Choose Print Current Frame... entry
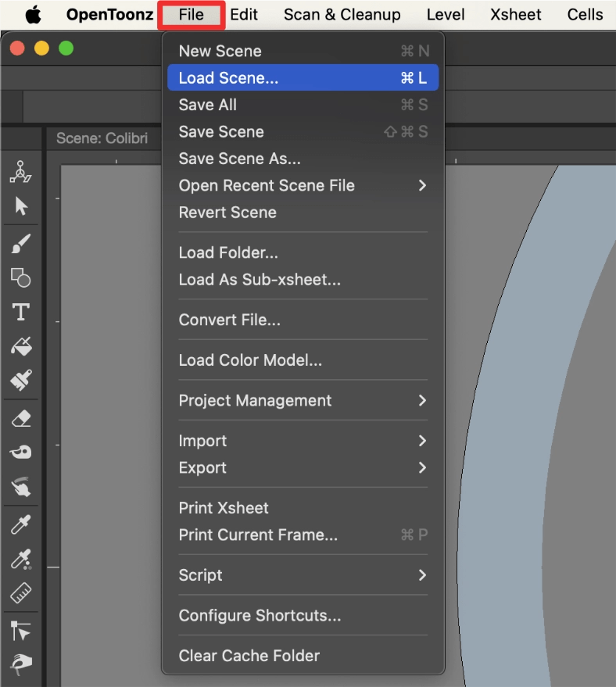Image resolution: width=616 pixels, height=687 pixels. [303, 535]
